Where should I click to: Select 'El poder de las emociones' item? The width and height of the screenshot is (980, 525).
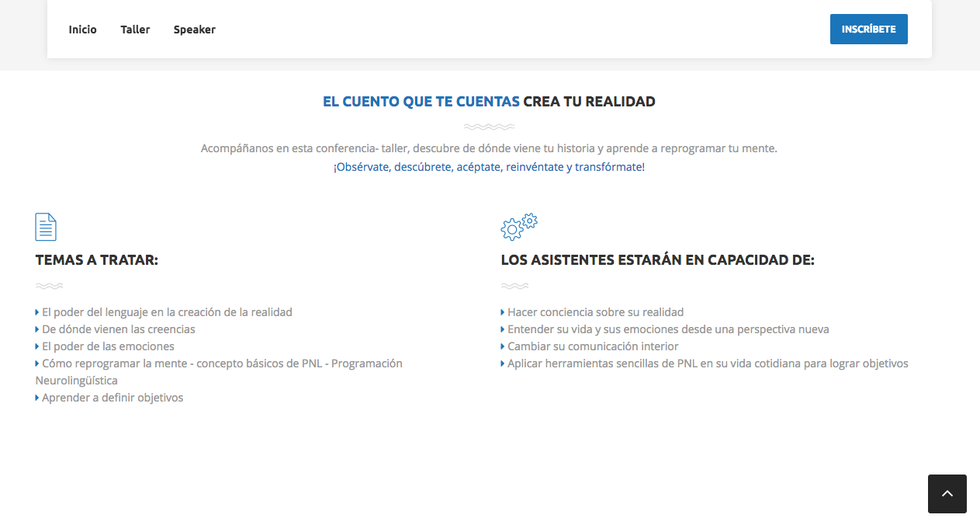click(x=108, y=346)
